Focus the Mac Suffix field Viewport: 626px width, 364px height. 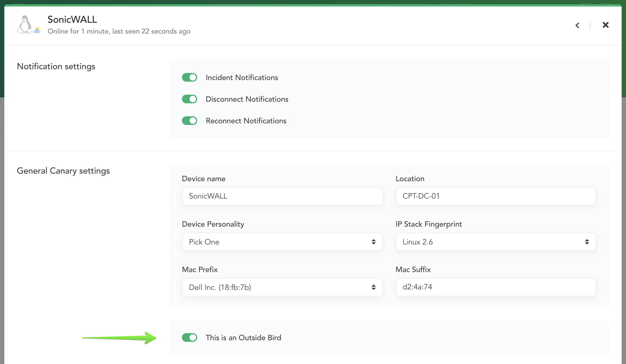click(496, 287)
